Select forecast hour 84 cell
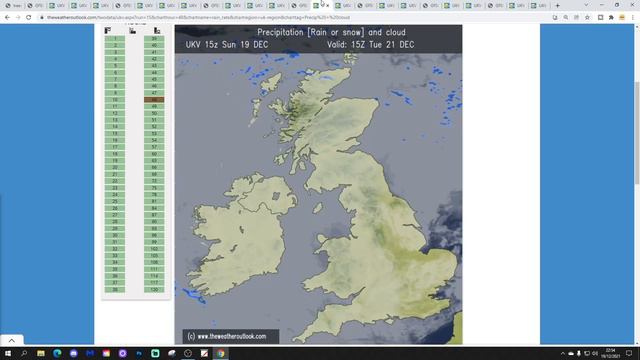Image resolution: width=640 pixels, height=360 pixels. click(154, 208)
